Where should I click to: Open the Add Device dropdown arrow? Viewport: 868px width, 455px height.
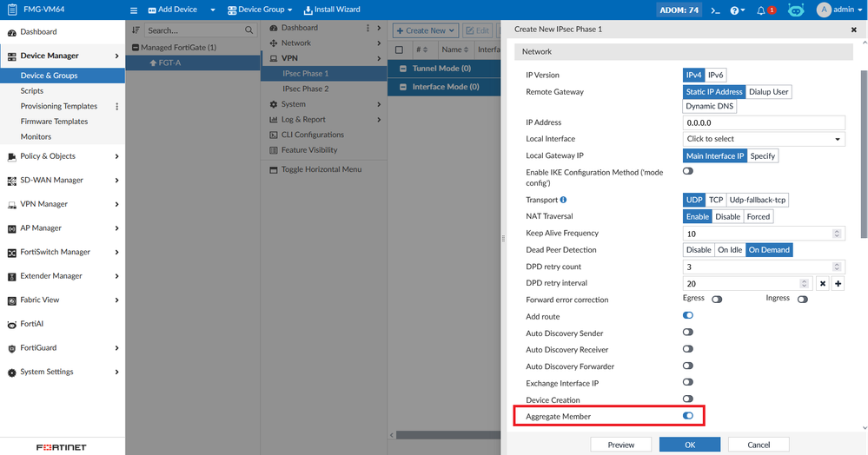pyautogui.click(x=213, y=10)
